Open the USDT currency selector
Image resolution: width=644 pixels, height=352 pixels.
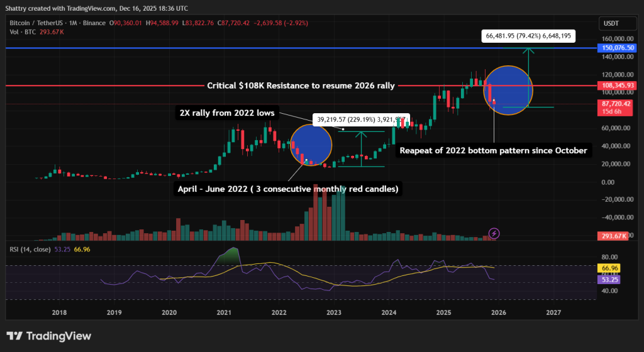(618, 23)
